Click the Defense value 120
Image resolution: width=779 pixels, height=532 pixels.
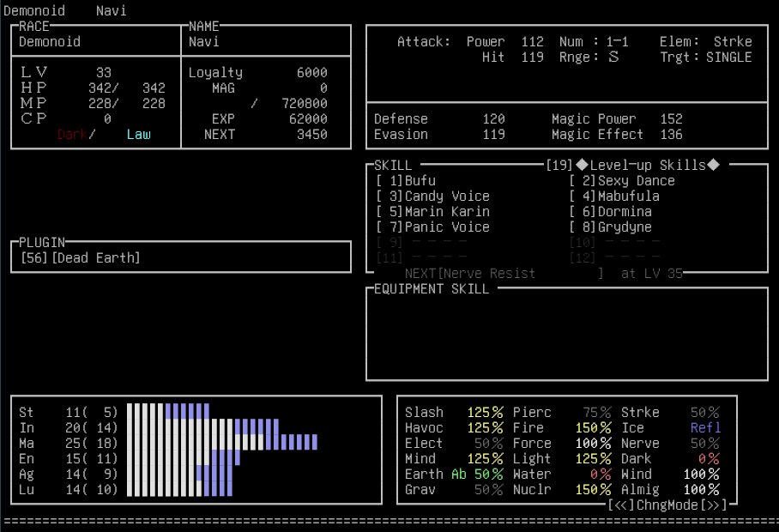click(x=493, y=118)
